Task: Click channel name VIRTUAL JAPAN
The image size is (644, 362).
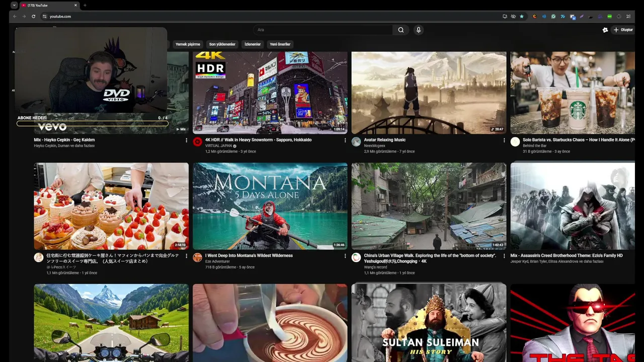Action: [x=218, y=146]
